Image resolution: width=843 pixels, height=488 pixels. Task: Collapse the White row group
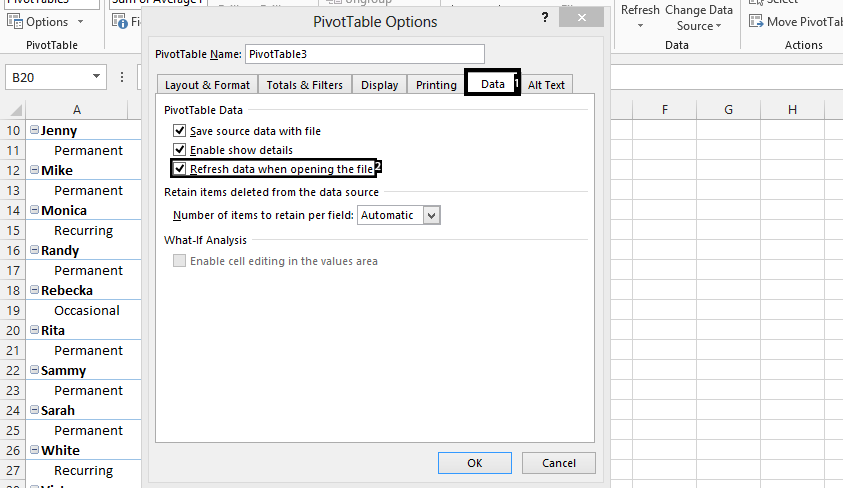tap(34, 449)
